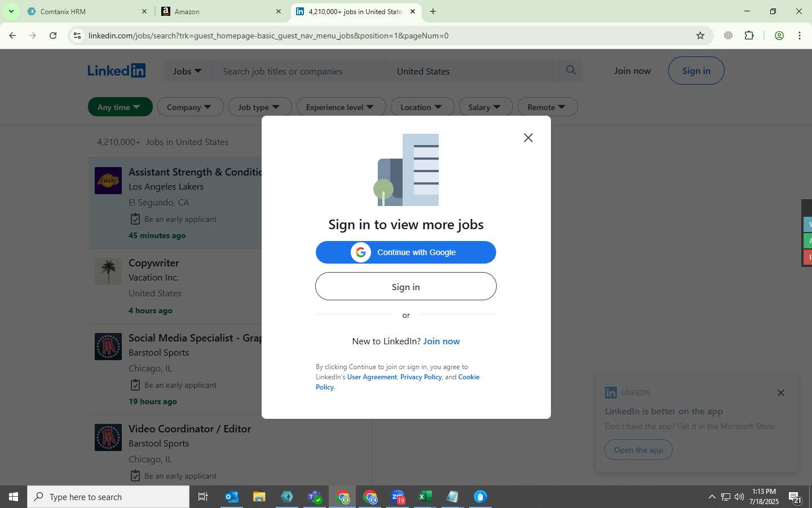Open the Extensions puzzle icon

pyautogui.click(x=749, y=36)
